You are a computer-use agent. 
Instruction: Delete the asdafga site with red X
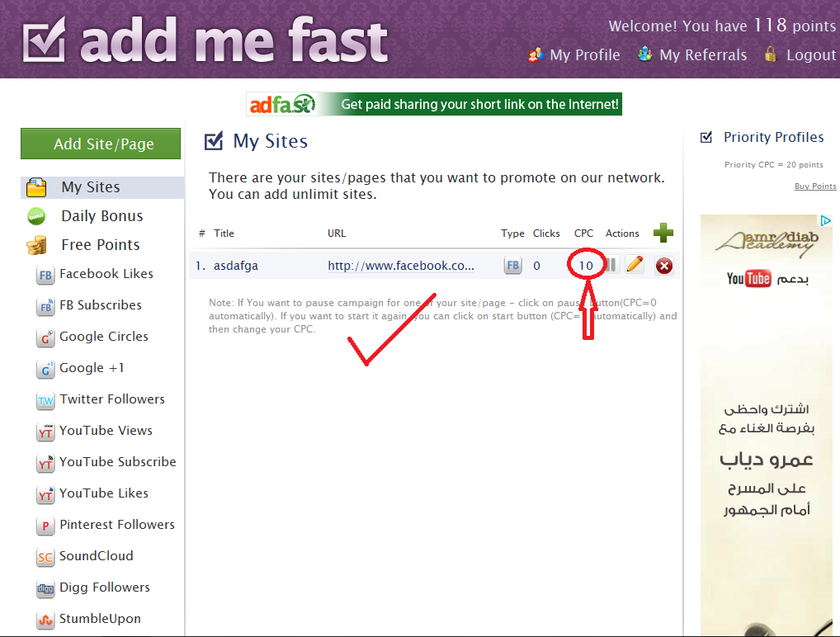(664, 266)
